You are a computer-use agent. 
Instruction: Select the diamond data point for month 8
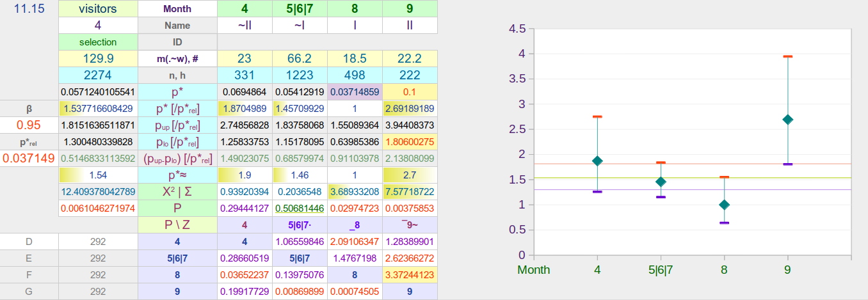(x=724, y=205)
